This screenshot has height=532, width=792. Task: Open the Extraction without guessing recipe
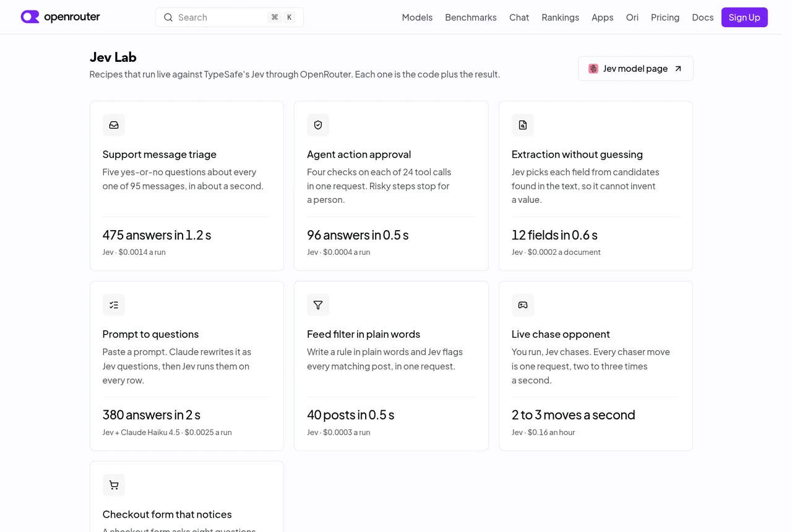(596, 186)
